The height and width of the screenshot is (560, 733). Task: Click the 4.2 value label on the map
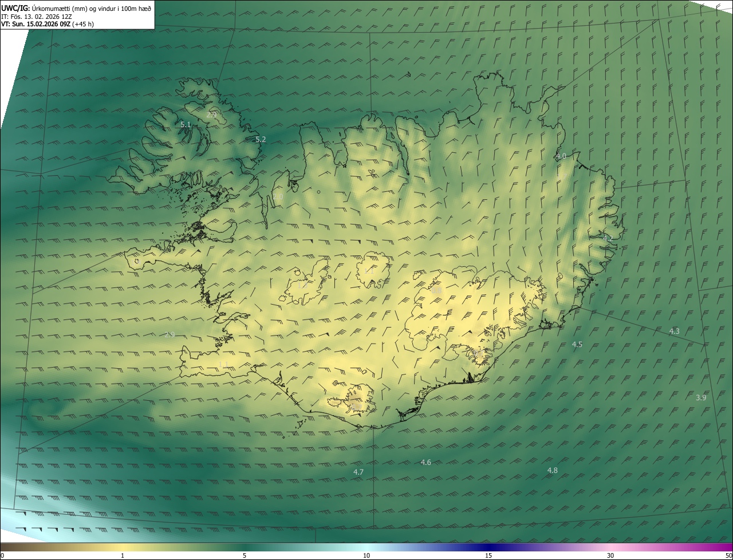point(608,238)
